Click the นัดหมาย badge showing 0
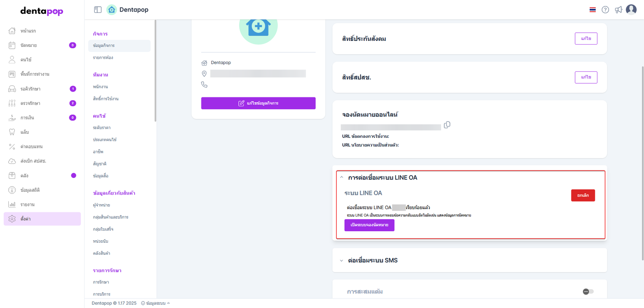Image resolution: width=644 pixels, height=308 pixels. [x=72, y=45]
